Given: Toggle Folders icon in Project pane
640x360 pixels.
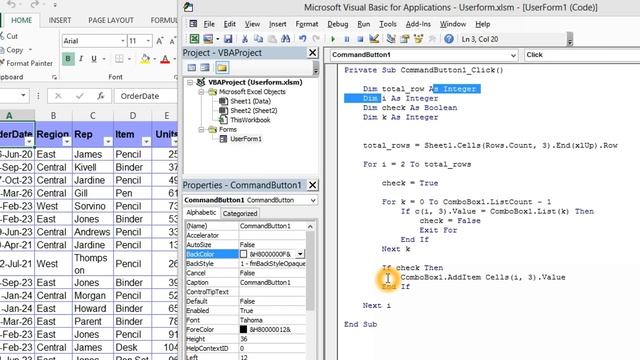Looking at the screenshot, I should click(222, 68).
